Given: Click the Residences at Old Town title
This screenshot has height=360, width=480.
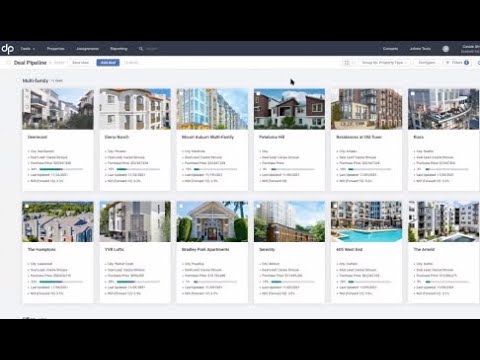Looking at the screenshot, I should point(359,137).
